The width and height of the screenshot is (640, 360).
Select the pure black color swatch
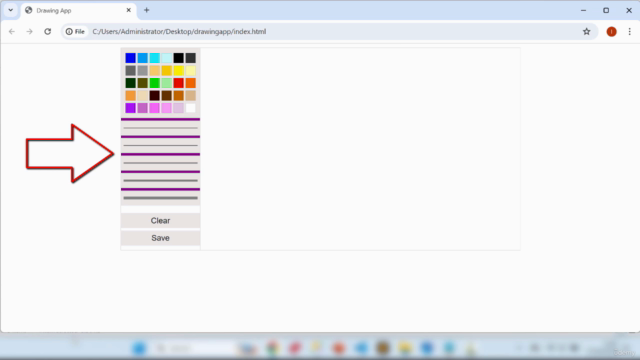tap(178, 58)
